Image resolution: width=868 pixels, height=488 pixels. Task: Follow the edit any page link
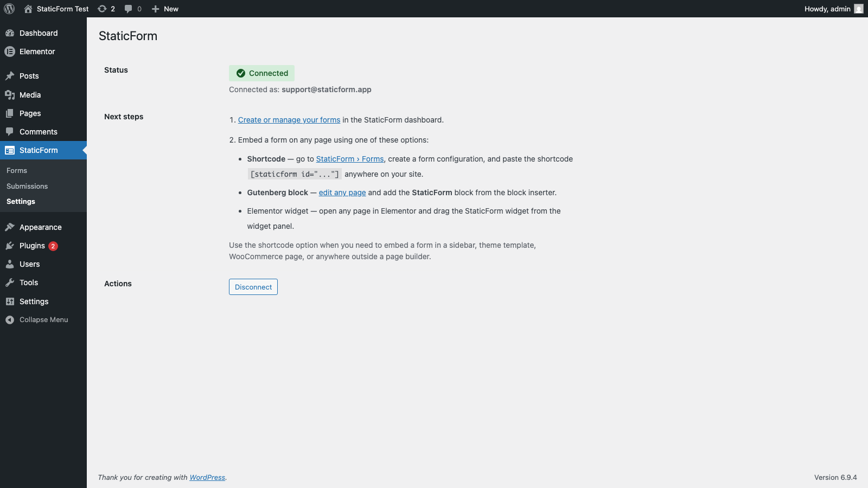342,192
